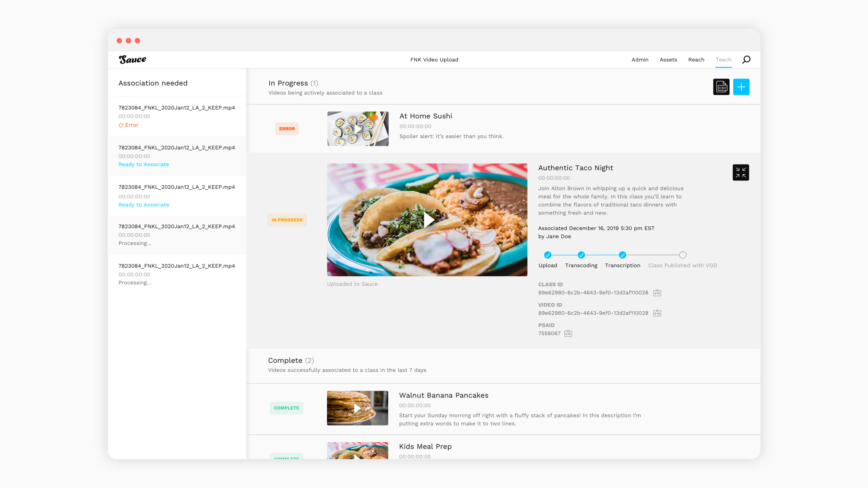Play the Walnut Banana Pancakes thumbnail
This screenshot has height=488, width=868.
tap(357, 408)
